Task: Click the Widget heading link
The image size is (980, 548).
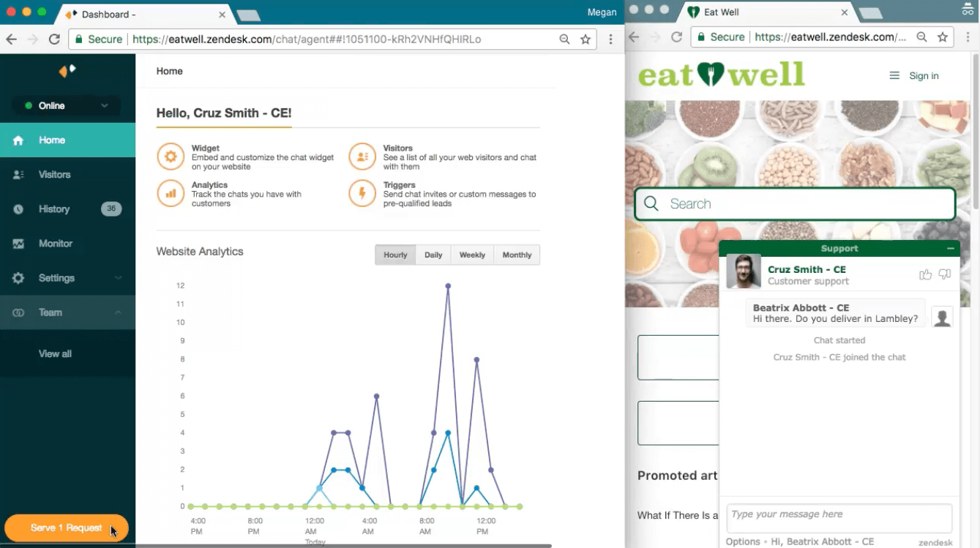Action: 206,149
